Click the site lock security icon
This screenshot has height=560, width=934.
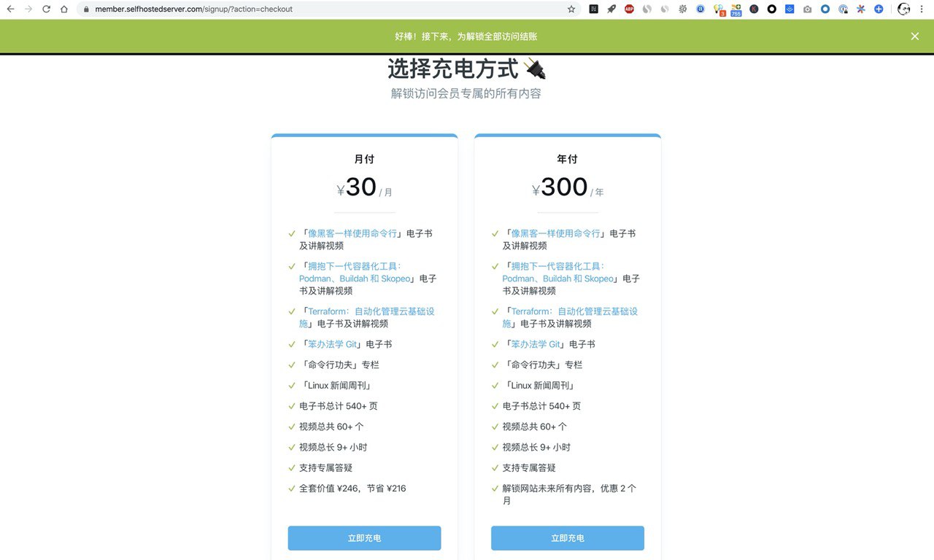[x=86, y=9]
